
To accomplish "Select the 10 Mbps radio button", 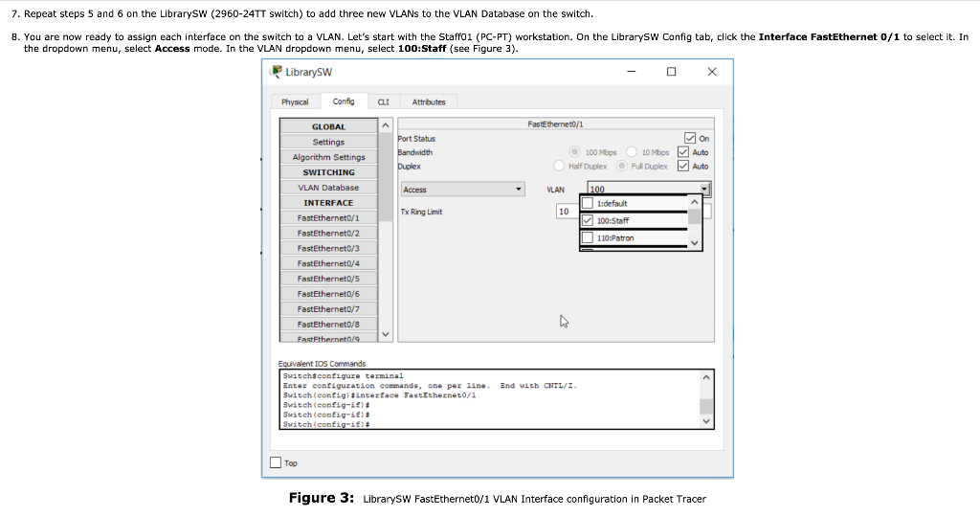I will tap(632, 152).
